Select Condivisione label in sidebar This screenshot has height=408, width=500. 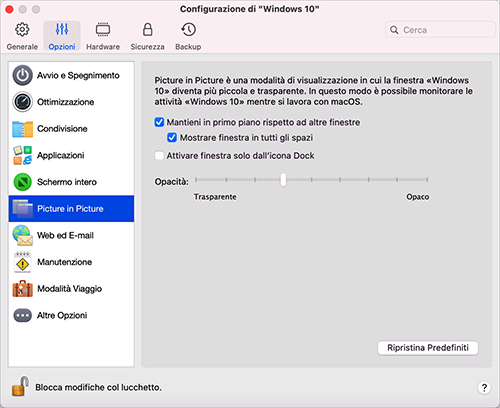coord(62,129)
